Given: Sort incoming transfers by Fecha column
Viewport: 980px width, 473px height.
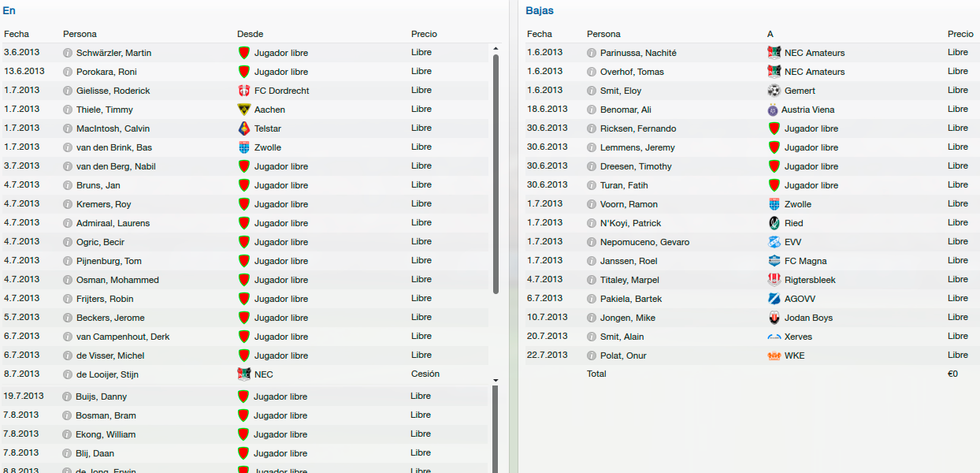Looking at the screenshot, I should pos(17,34).
